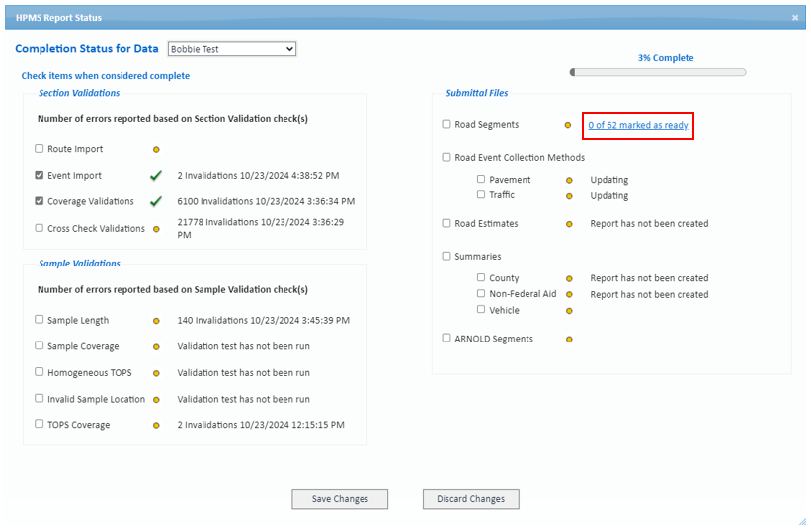
Task: Click the green checkmark beside Event Import
Action: (x=156, y=176)
